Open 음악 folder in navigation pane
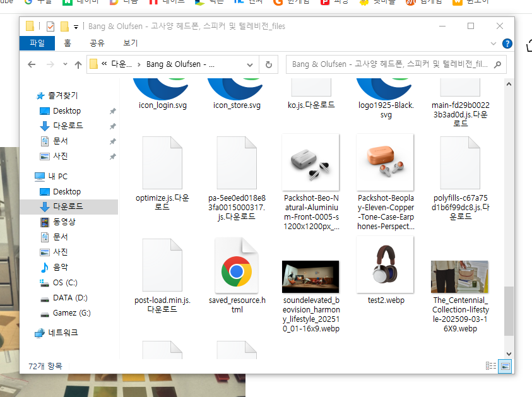 pos(61,268)
